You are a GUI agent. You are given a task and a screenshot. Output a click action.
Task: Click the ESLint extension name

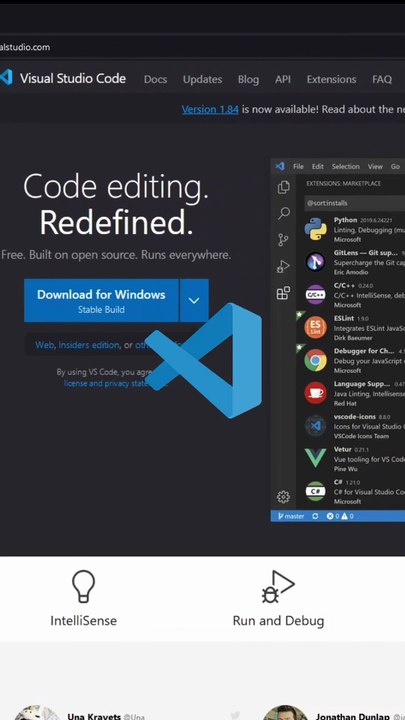pyautogui.click(x=344, y=318)
